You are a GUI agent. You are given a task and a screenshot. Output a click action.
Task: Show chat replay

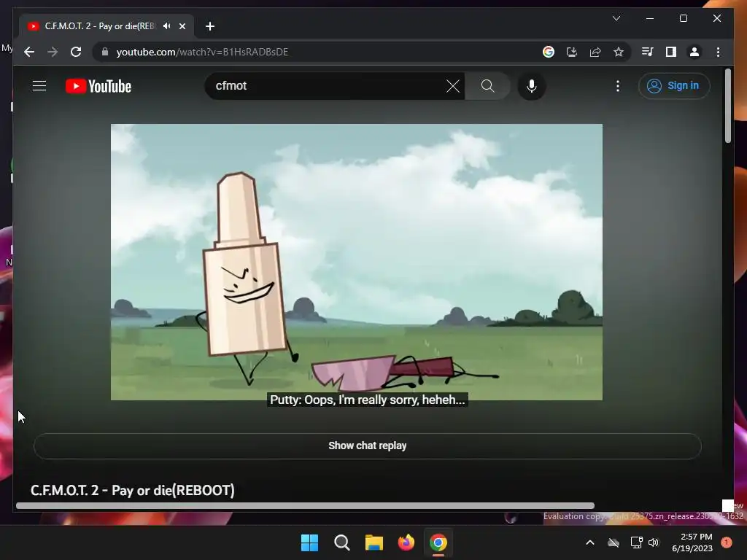point(368,446)
